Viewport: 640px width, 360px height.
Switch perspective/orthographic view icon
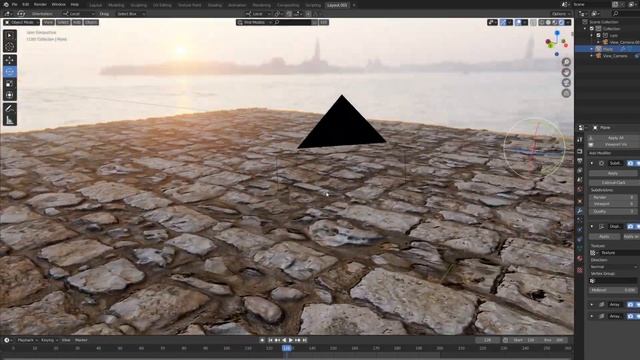coord(566,93)
